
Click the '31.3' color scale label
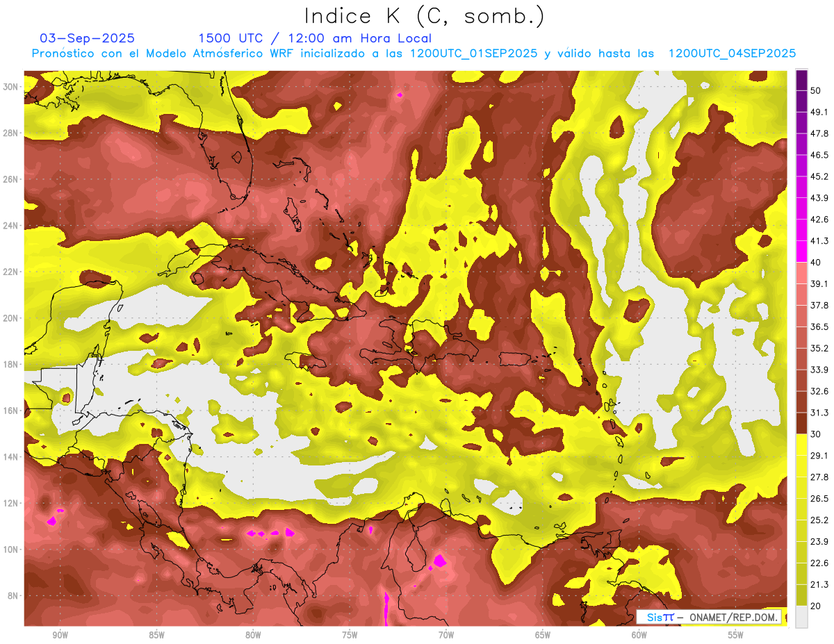pos(819,413)
